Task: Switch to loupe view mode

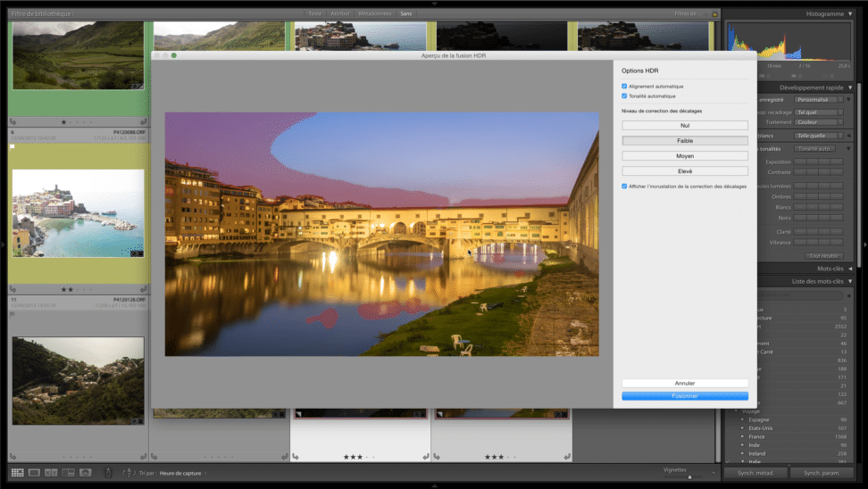Action: pyautogui.click(x=34, y=472)
